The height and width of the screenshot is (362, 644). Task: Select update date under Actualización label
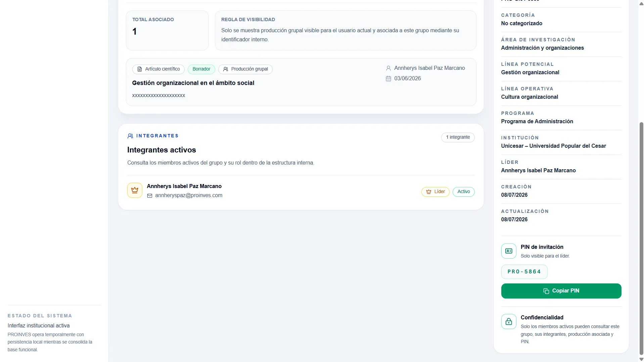[x=514, y=220]
